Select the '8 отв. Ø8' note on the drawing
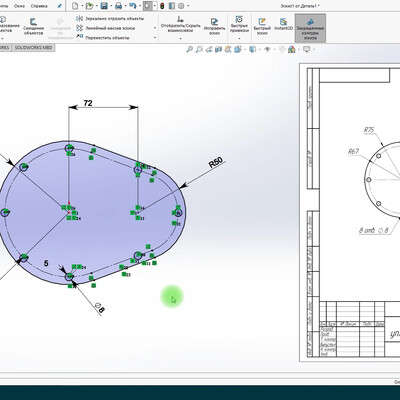This screenshot has height=400, width=400. pos(374,230)
